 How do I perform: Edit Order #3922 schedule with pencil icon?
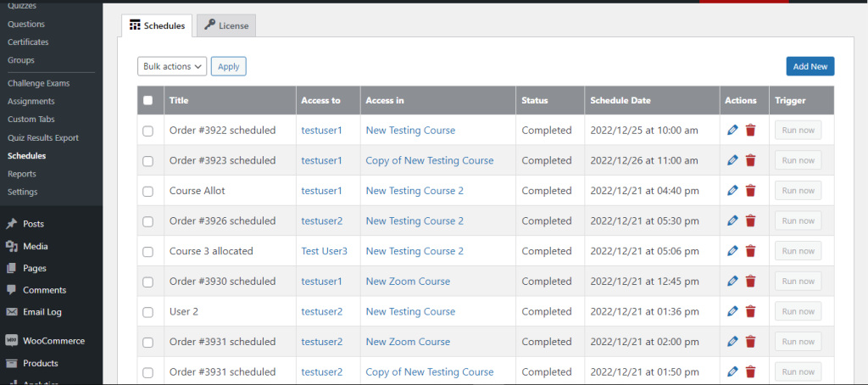pos(732,131)
